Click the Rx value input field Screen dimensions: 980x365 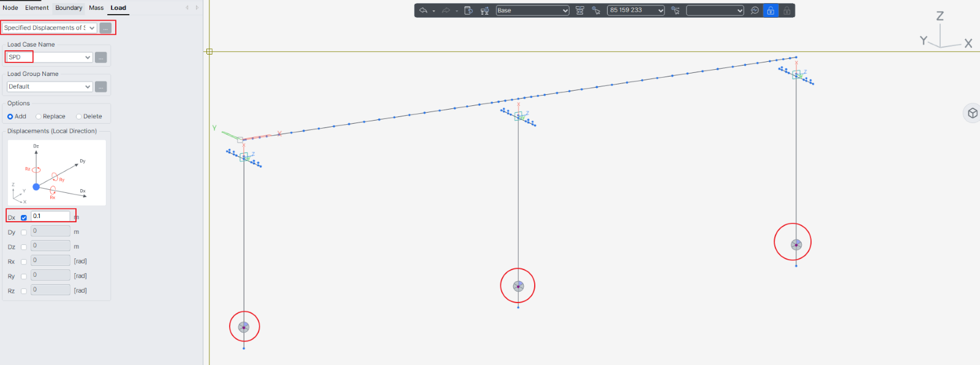(x=50, y=260)
